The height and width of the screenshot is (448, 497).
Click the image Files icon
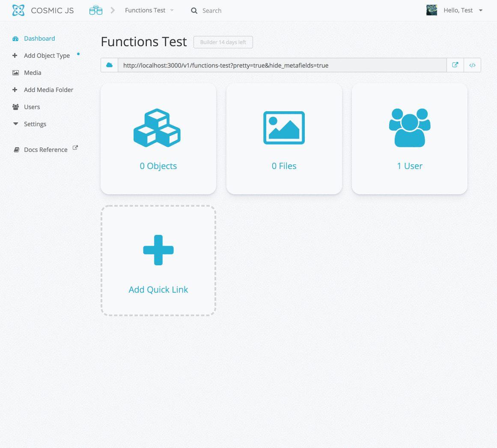pos(284,128)
